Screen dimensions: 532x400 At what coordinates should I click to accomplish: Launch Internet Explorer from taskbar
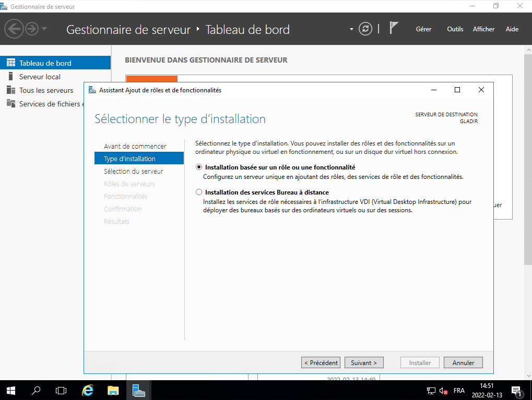88,391
